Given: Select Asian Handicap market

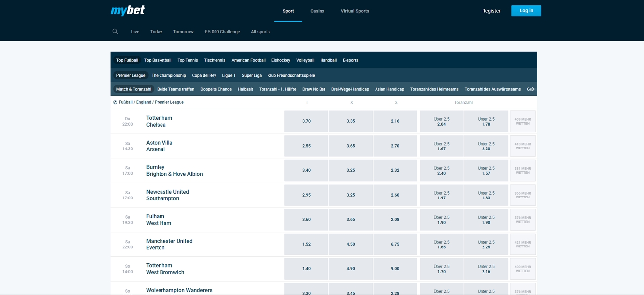Looking at the screenshot, I should point(389,89).
